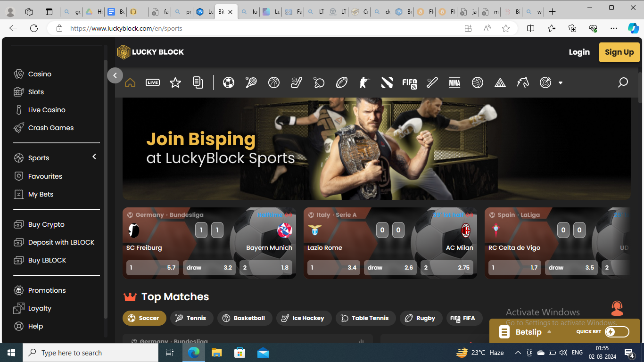Select the FIFA Top Matches tab

tap(464, 318)
